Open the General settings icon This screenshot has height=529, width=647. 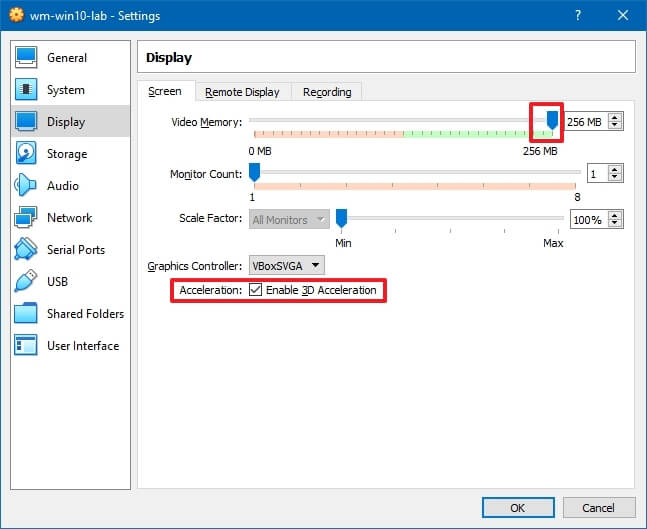coord(26,57)
